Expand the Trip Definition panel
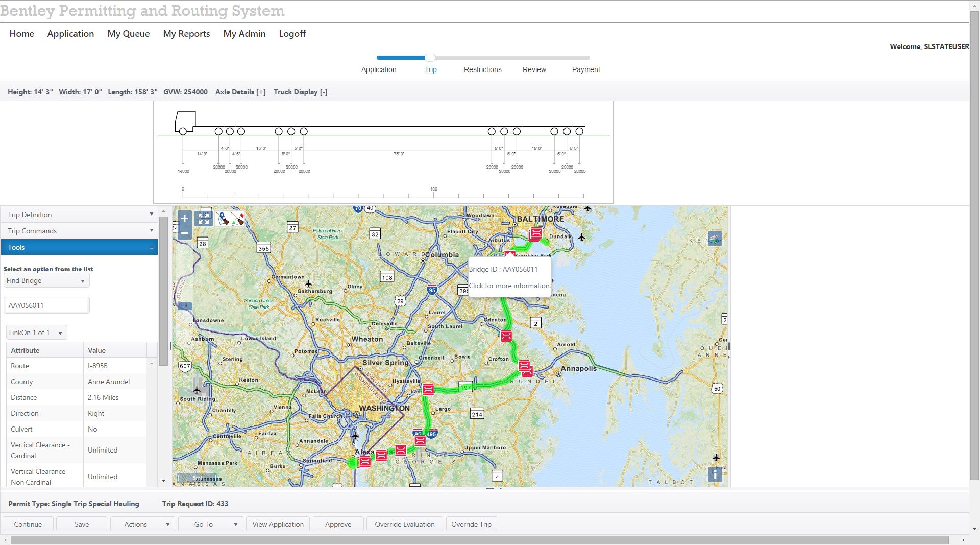Viewport: 980px width, 545px height. [79, 215]
